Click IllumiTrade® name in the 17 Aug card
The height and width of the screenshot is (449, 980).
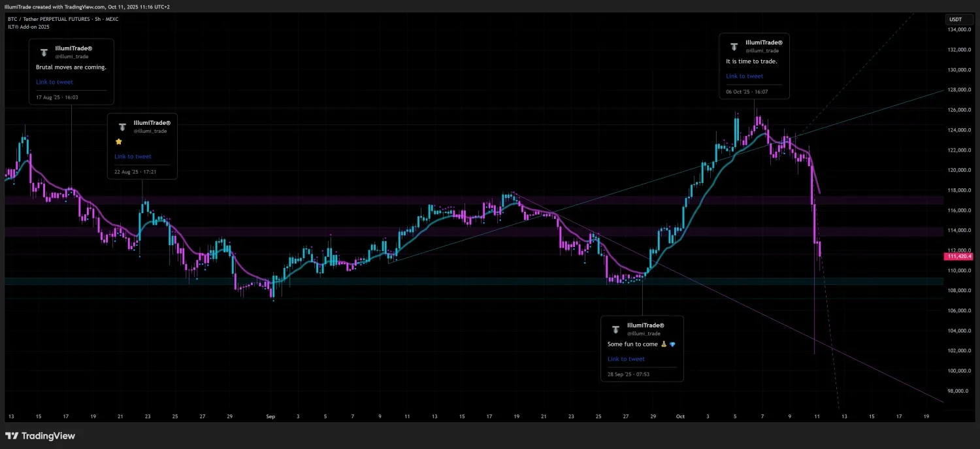[74, 49]
